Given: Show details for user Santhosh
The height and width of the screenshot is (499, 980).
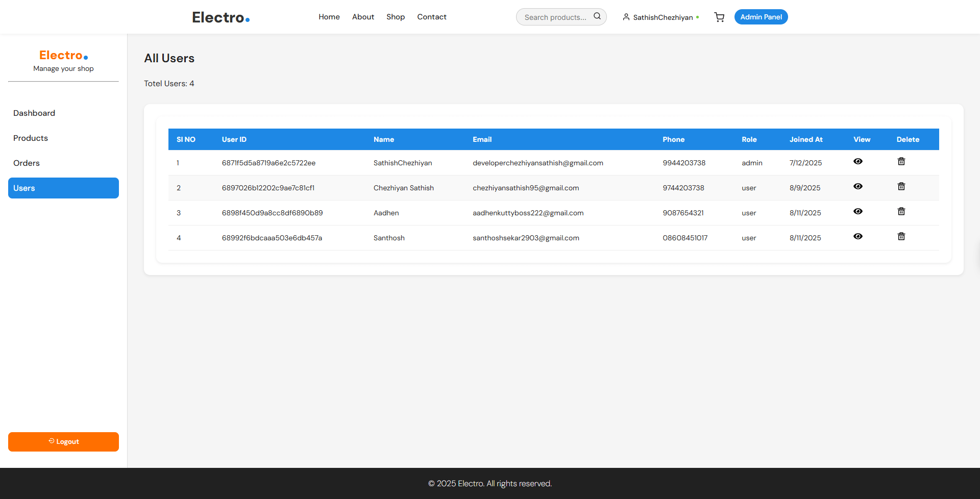Looking at the screenshot, I should (857, 236).
